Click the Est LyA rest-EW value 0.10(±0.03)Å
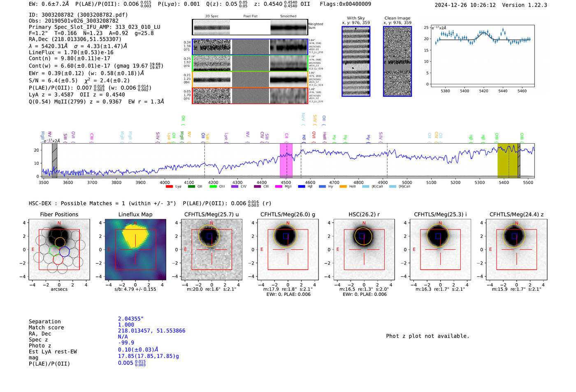This screenshot has height=392, width=576. [x=138, y=350]
